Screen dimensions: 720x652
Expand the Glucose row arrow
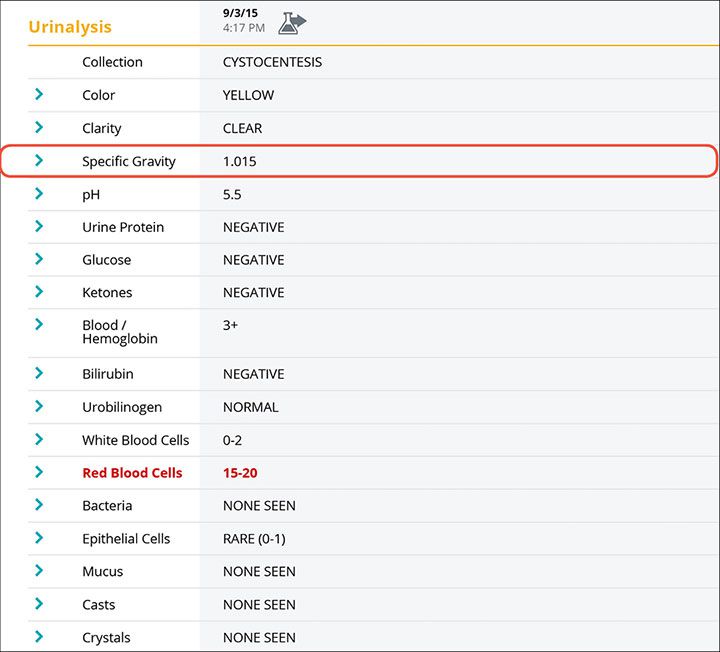pyautogui.click(x=39, y=260)
